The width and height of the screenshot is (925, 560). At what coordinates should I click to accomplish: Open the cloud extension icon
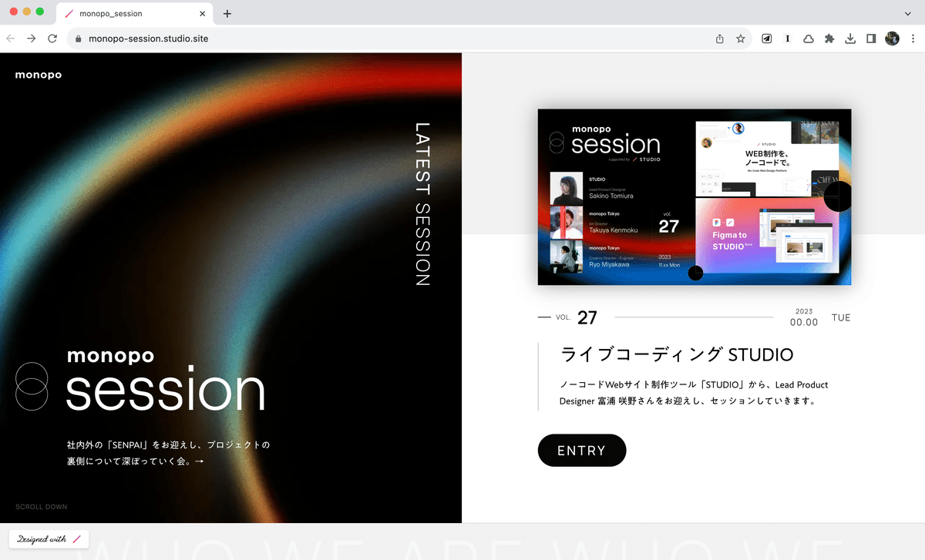tap(809, 39)
